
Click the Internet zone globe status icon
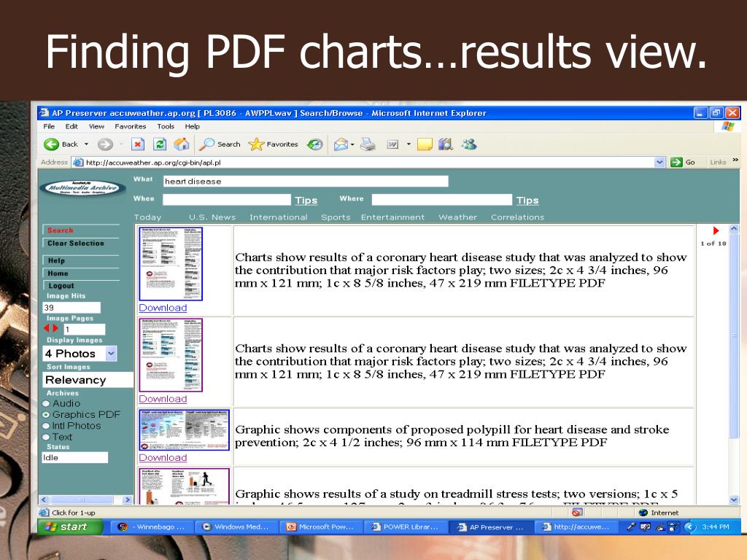pyautogui.click(x=643, y=513)
